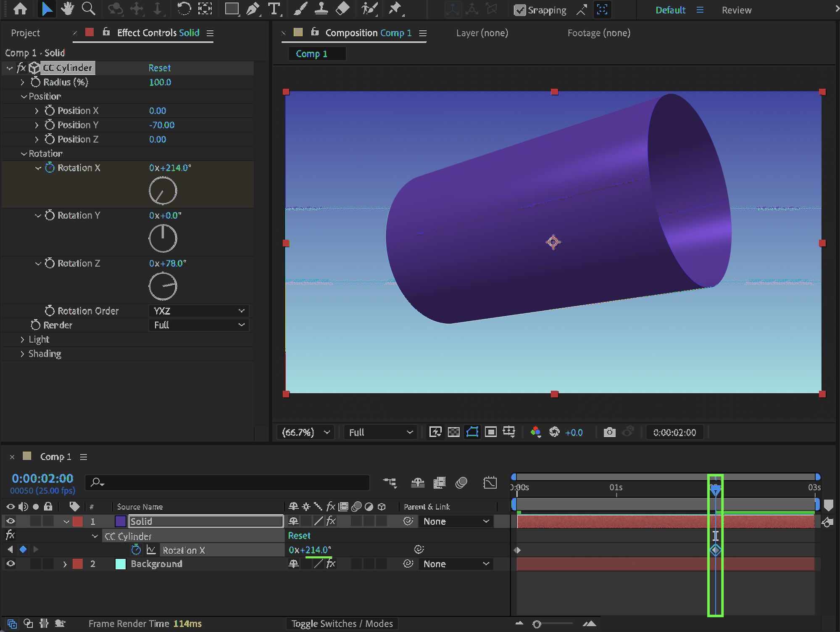Viewport: 840px width, 632px height.
Task: Select the Pen tool
Action: coord(253,9)
